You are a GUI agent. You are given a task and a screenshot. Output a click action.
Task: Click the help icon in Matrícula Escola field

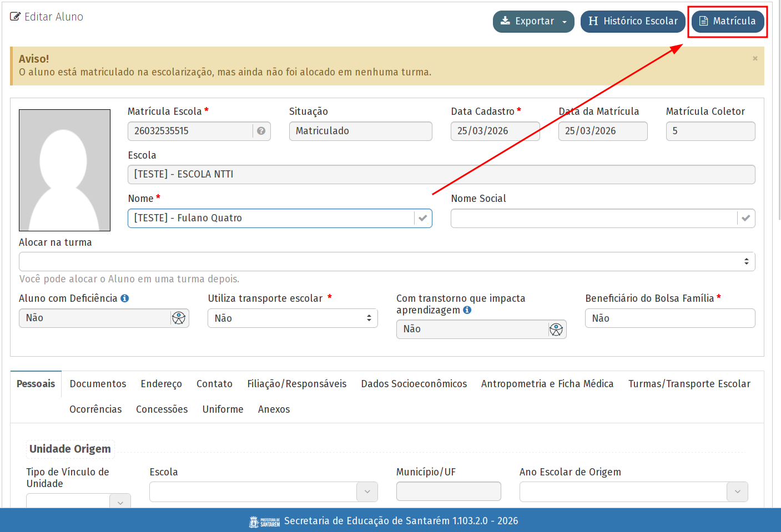(261, 131)
